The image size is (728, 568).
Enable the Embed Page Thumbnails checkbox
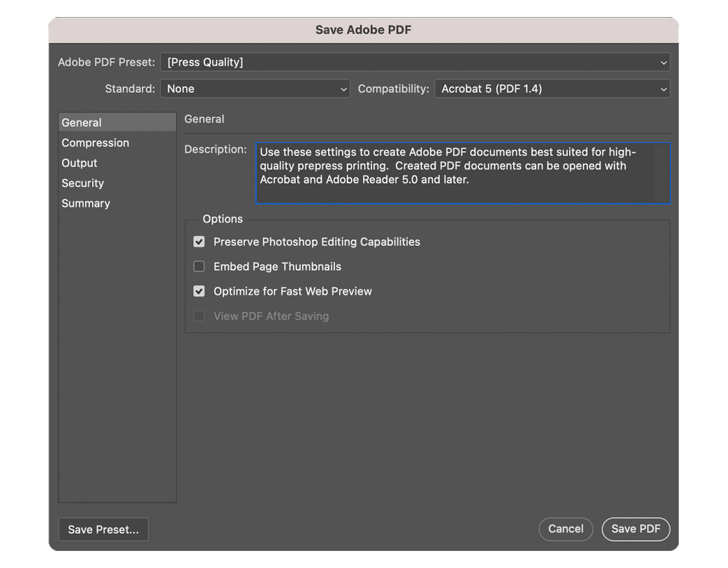pos(199,266)
